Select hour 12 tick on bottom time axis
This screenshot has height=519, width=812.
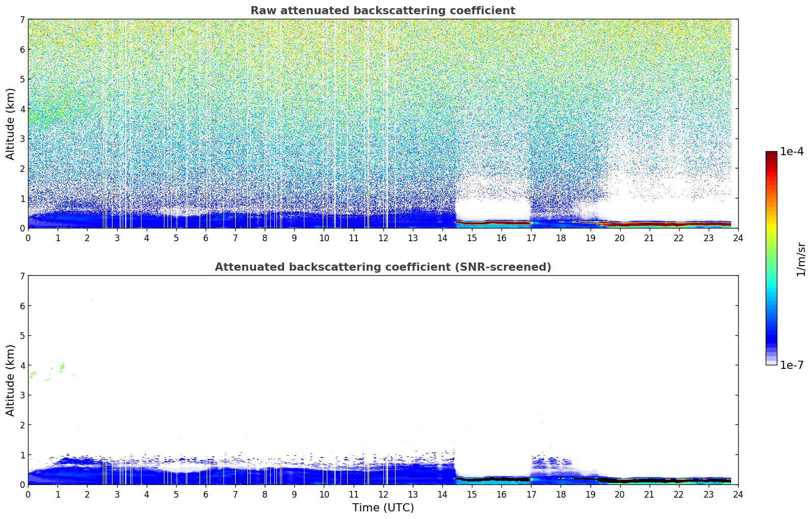(383, 495)
